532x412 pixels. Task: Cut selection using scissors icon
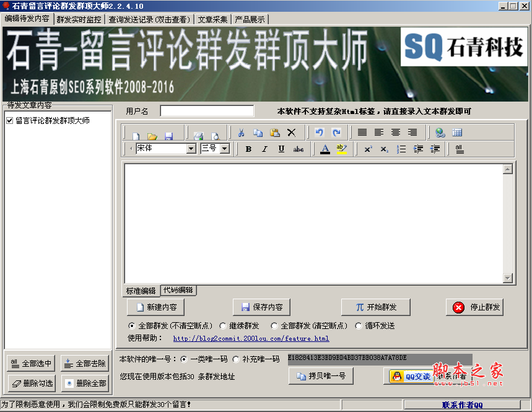(242, 133)
